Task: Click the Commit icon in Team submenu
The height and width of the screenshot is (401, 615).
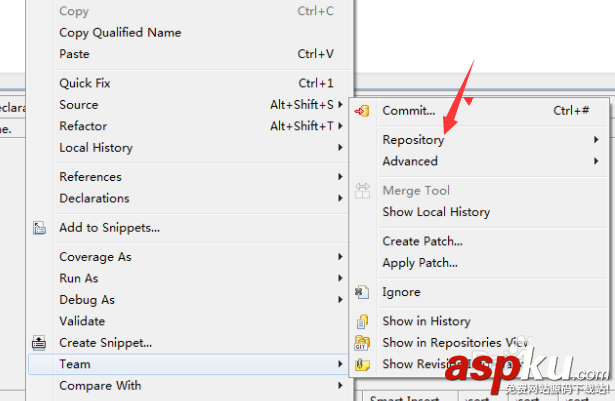Action: pos(362,111)
